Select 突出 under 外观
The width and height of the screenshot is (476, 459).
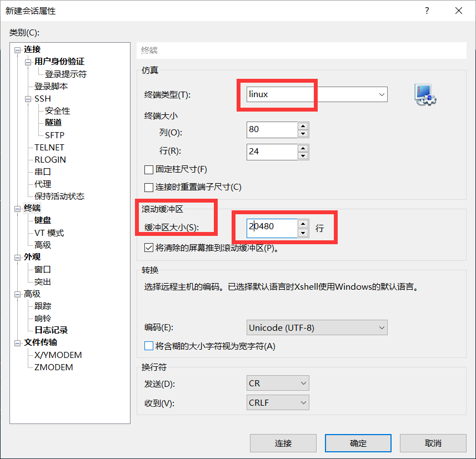click(43, 282)
